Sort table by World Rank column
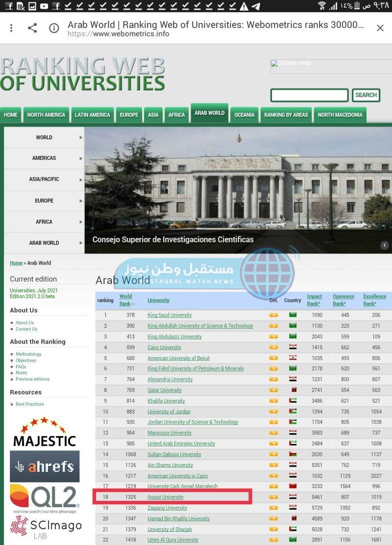 tap(126, 300)
